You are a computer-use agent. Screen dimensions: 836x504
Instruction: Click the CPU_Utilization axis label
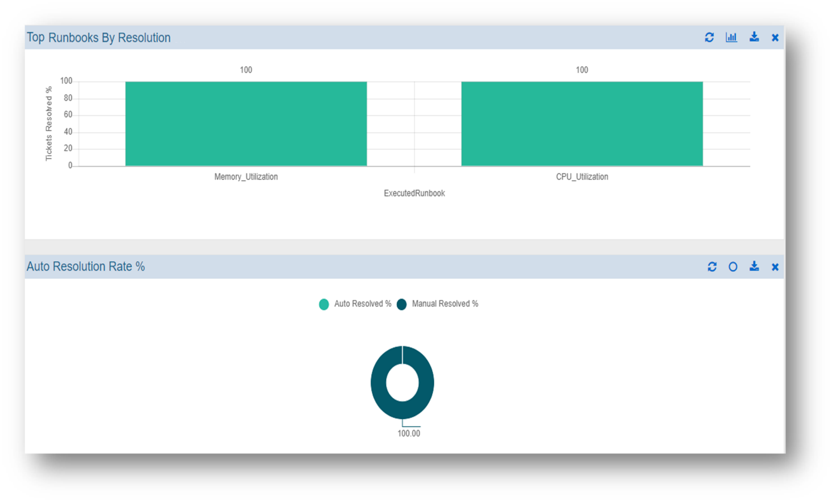coord(582,176)
